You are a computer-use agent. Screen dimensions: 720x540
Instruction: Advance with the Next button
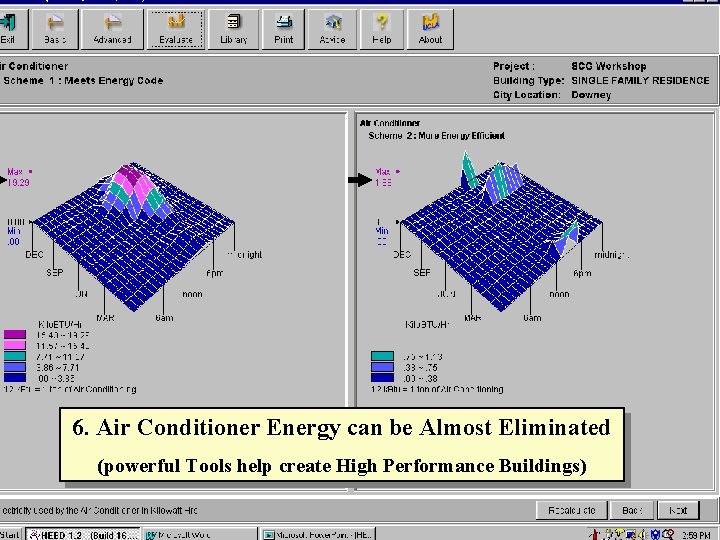[x=678, y=510]
